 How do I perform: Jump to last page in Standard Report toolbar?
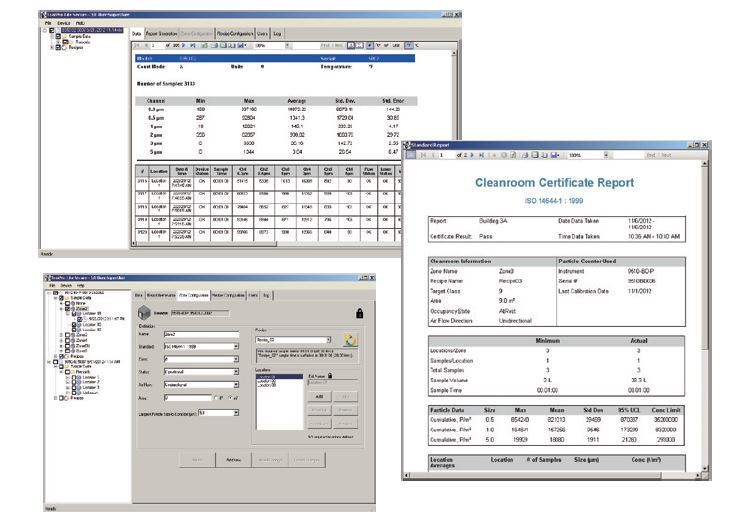click(x=482, y=155)
